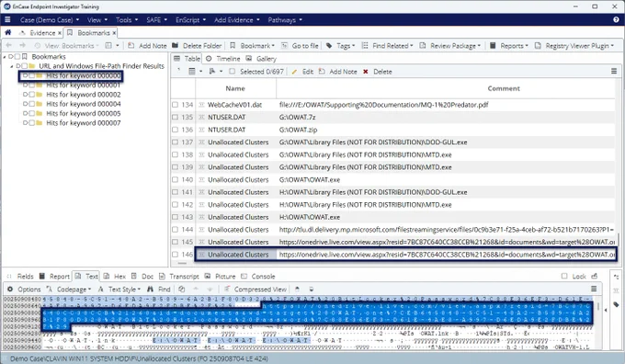Click the Delete Folder icon
The image size is (625, 364).
point(175,45)
